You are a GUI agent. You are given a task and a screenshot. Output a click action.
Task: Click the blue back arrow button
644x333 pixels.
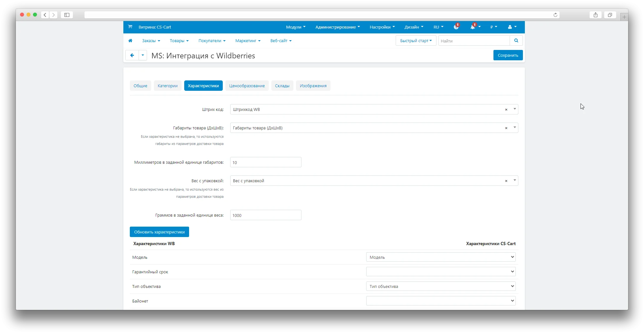coord(132,55)
